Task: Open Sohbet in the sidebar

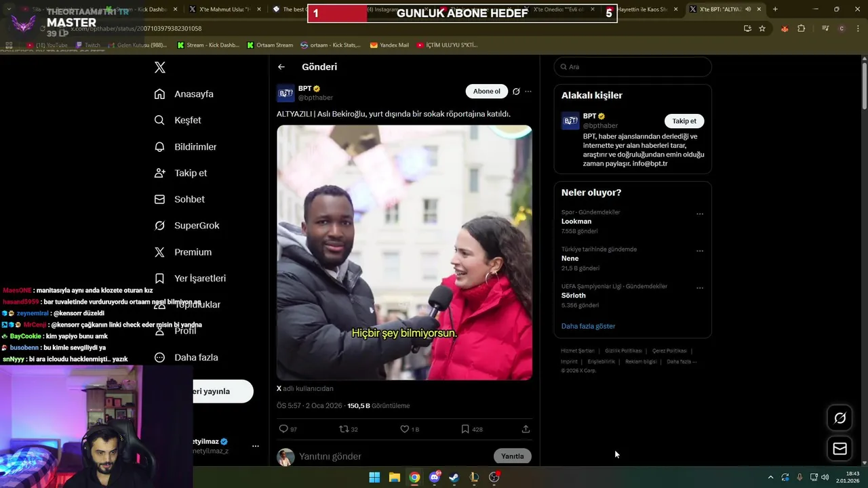Action: coord(179,199)
